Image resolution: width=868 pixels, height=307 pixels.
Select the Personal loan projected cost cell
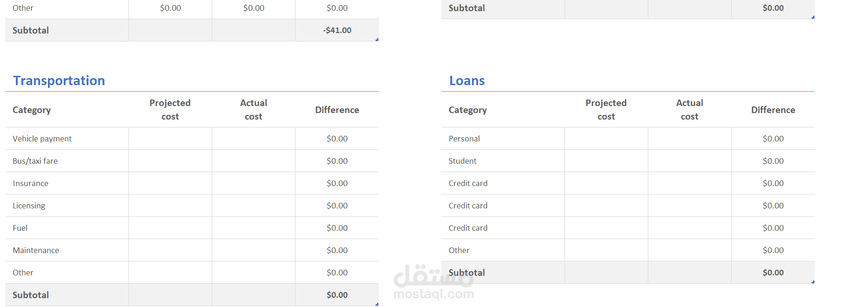click(x=606, y=139)
